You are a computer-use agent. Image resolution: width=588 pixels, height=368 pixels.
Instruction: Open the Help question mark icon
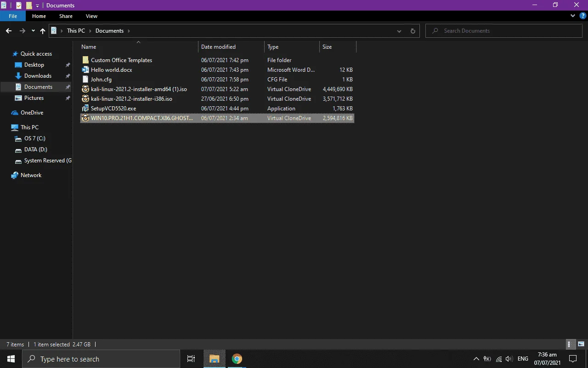(582, 16)
